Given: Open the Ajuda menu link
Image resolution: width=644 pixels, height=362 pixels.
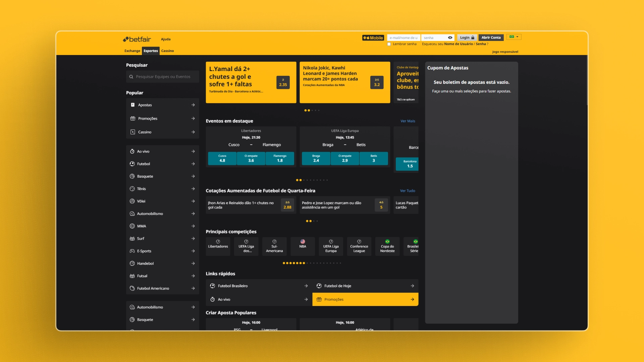Looking at the screenshot, I should tap(166, 39).
